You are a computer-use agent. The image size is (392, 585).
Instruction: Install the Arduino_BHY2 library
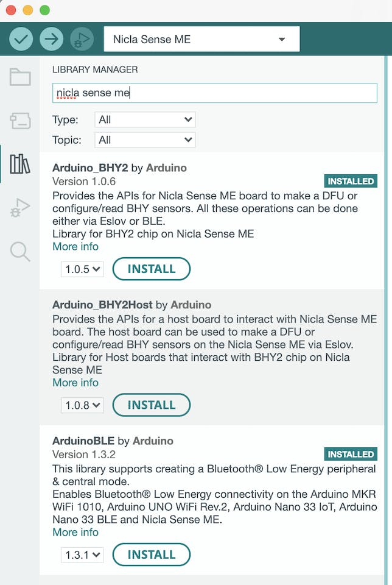pyautogui.click(x=152, y=269)
